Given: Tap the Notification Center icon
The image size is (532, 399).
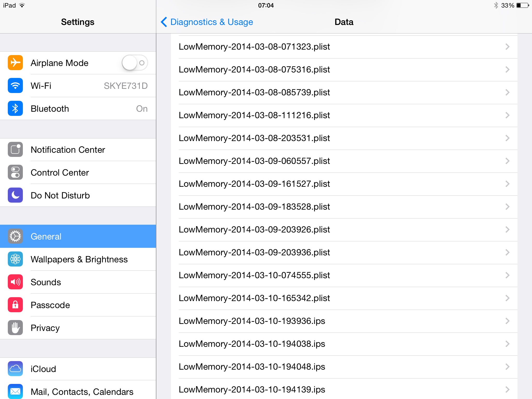Looking at the screenshot, I should pyautogui.click(x=15, y=150).
